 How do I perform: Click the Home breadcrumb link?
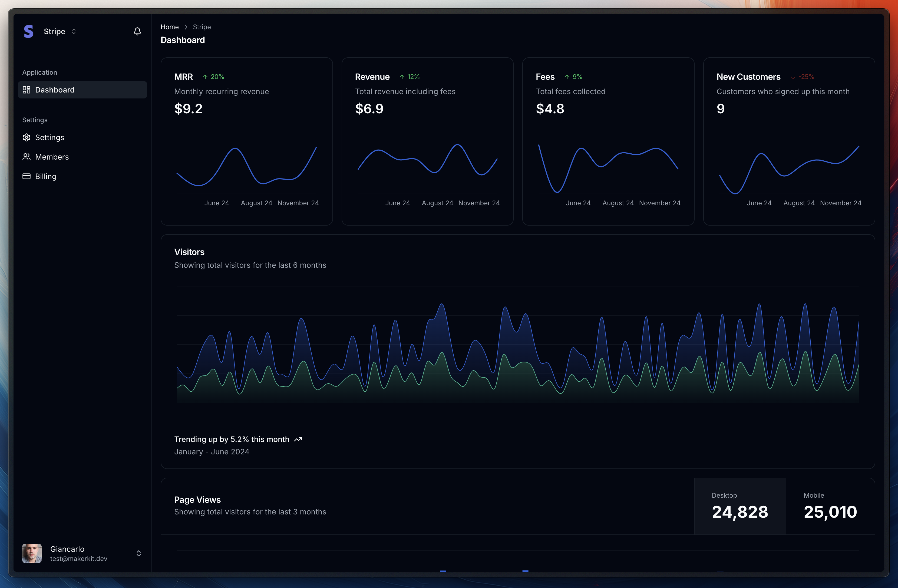170,27
